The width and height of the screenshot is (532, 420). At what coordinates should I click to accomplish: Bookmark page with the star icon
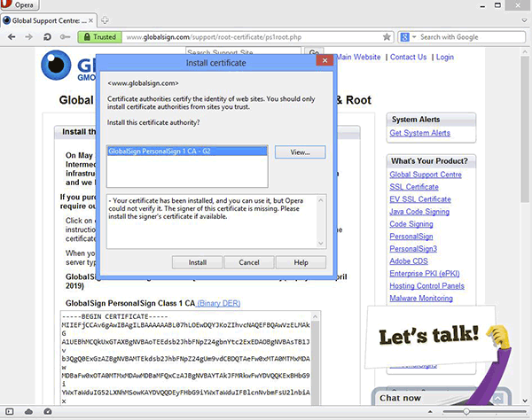[387, 37]
